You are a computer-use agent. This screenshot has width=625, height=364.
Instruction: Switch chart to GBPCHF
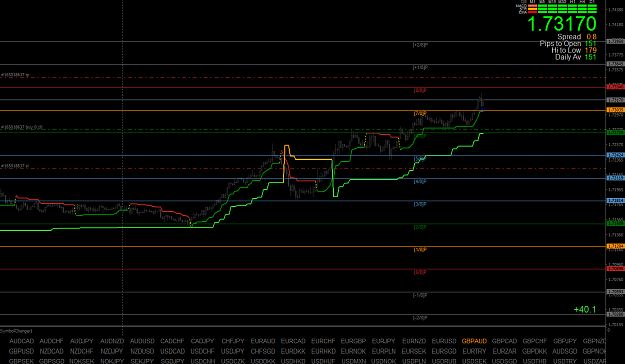(x=535, y=341)
